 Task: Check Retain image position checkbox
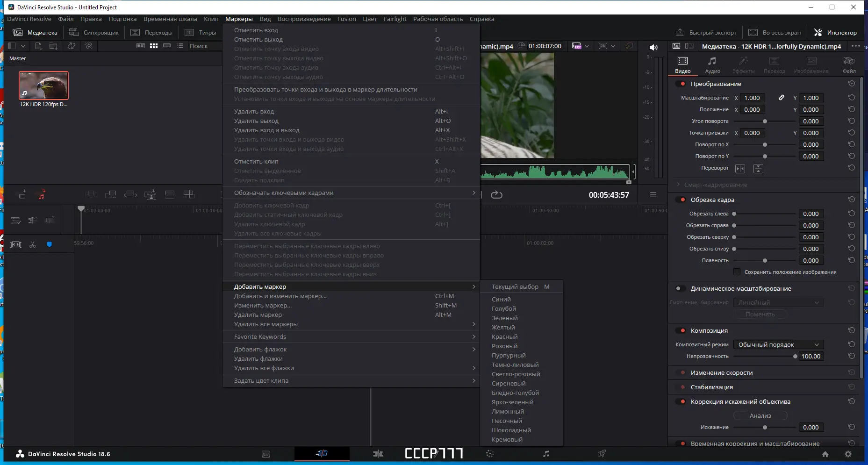point(737,272)
